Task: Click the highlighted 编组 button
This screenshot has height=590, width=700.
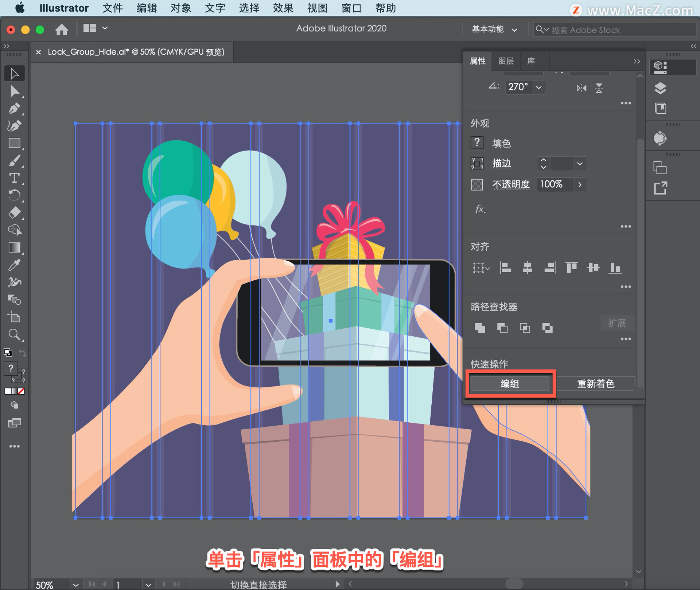Action: [x=510, y=383]
